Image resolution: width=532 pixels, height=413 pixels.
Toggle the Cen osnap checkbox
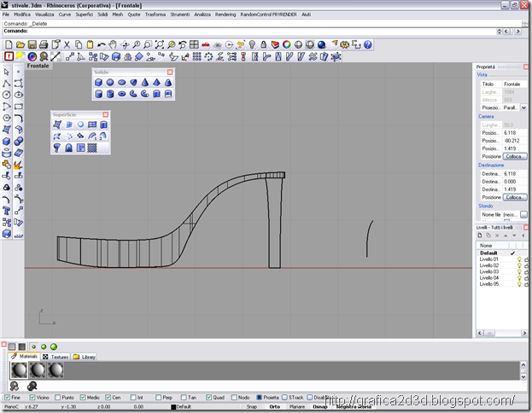108,397
